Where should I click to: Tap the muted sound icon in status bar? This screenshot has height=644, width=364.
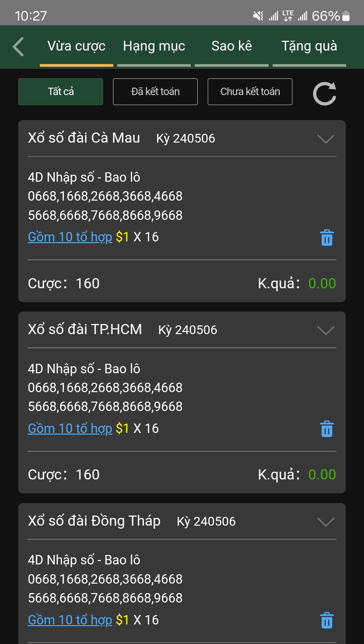[x=258, y=16]
